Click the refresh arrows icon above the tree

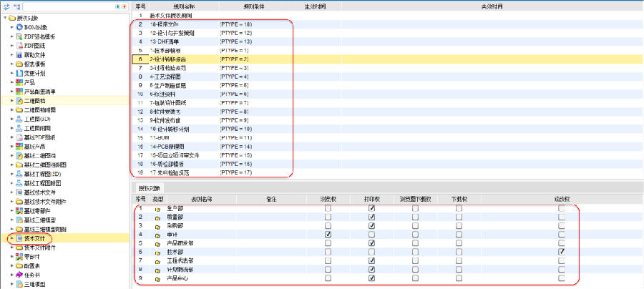pos(6,6)
